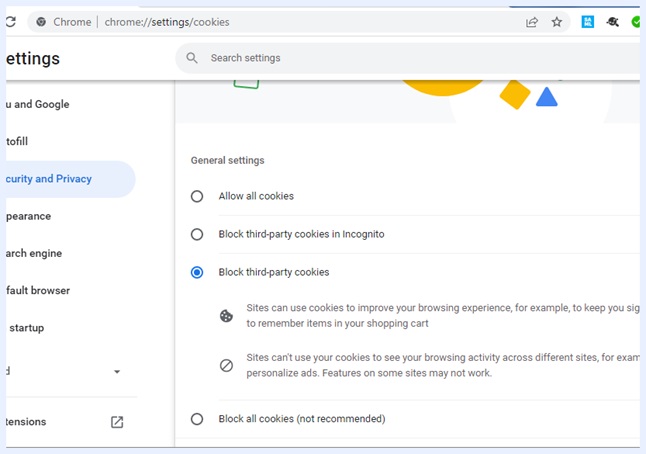Click the black fish-shaped extension icon
Screen dimensions: 646x454
[613, 22]
